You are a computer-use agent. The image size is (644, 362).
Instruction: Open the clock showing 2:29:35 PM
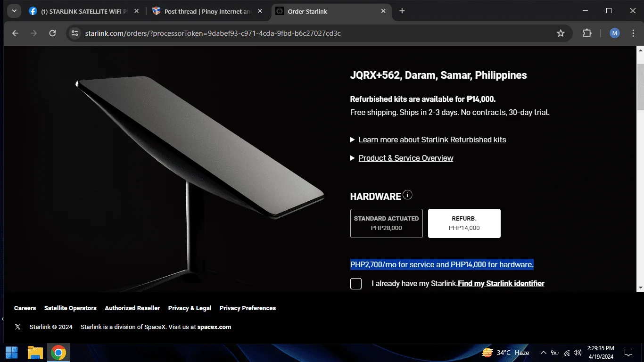(x=601, y=353)
